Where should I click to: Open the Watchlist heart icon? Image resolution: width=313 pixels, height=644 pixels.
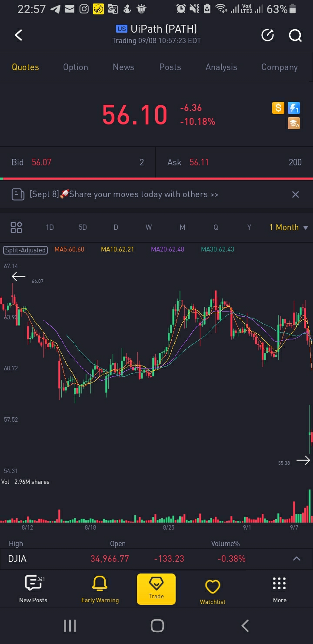point(213,587)
